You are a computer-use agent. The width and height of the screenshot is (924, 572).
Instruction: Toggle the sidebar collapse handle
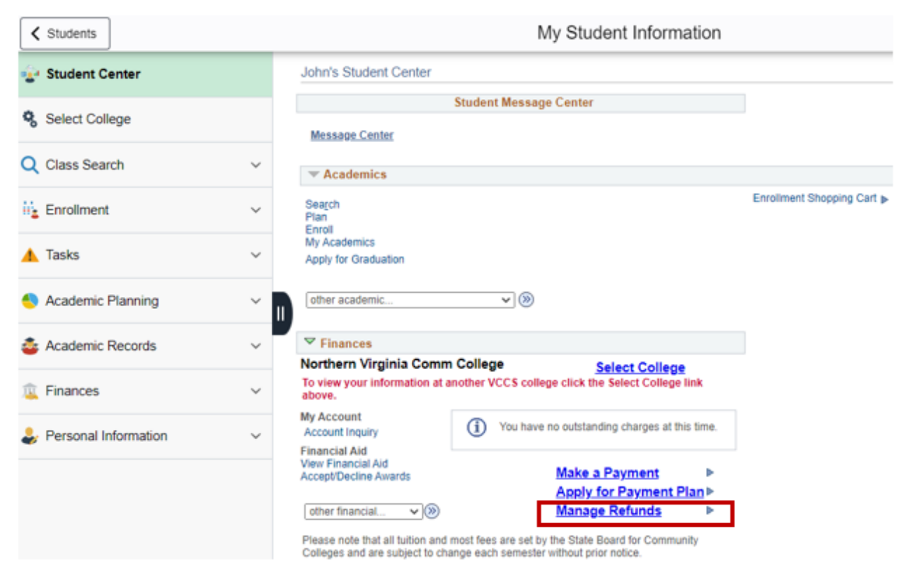[x=281, y=313]
